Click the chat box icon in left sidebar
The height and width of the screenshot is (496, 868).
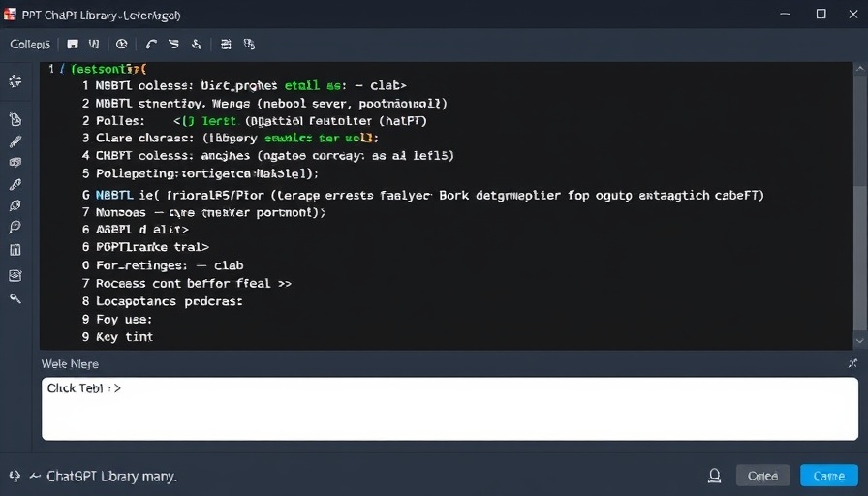pyautogui.click(x=15, y=162)
